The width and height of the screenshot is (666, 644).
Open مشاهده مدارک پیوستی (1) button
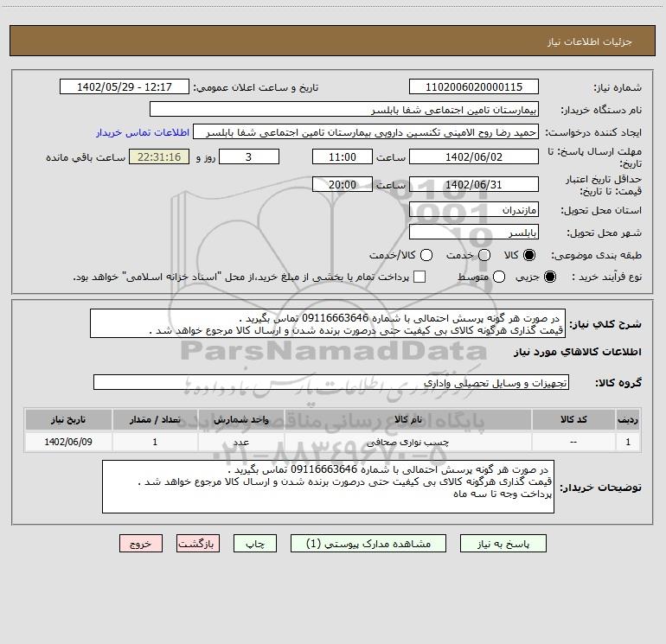368,544
